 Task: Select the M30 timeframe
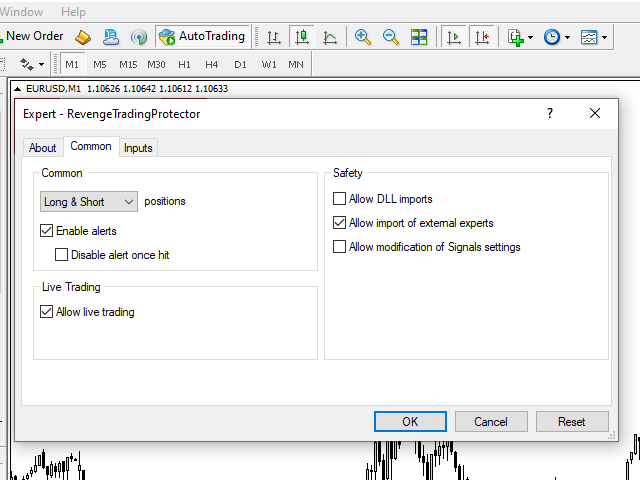156,64
